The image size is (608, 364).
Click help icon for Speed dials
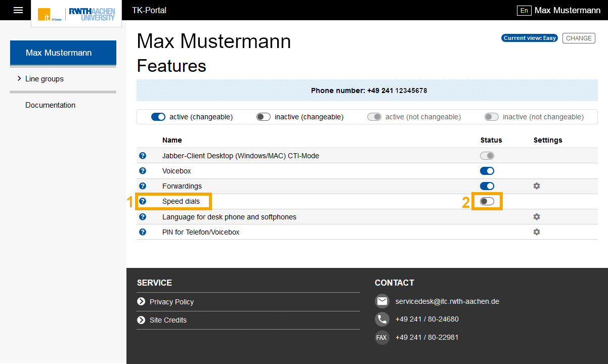point(143,201)
